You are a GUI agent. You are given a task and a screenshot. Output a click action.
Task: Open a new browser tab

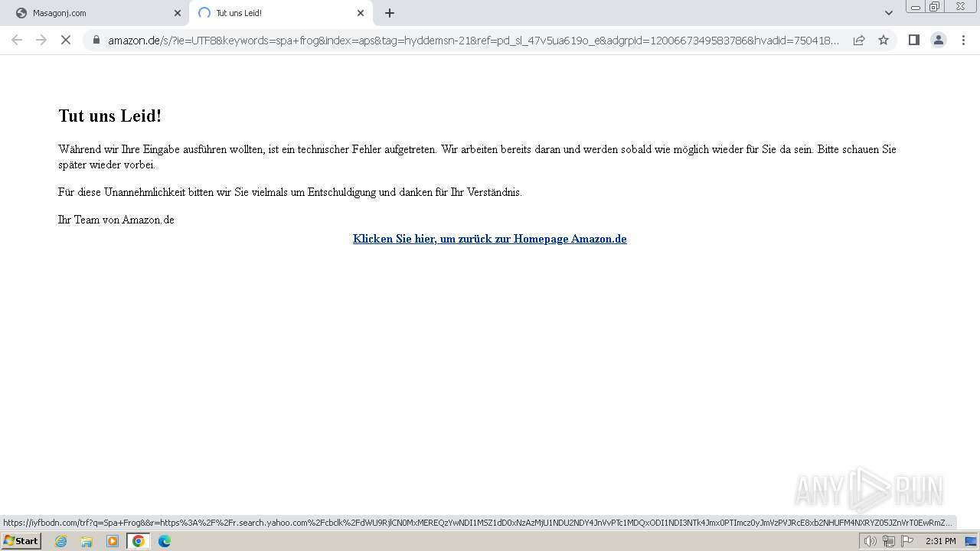[x=390, y=13]
